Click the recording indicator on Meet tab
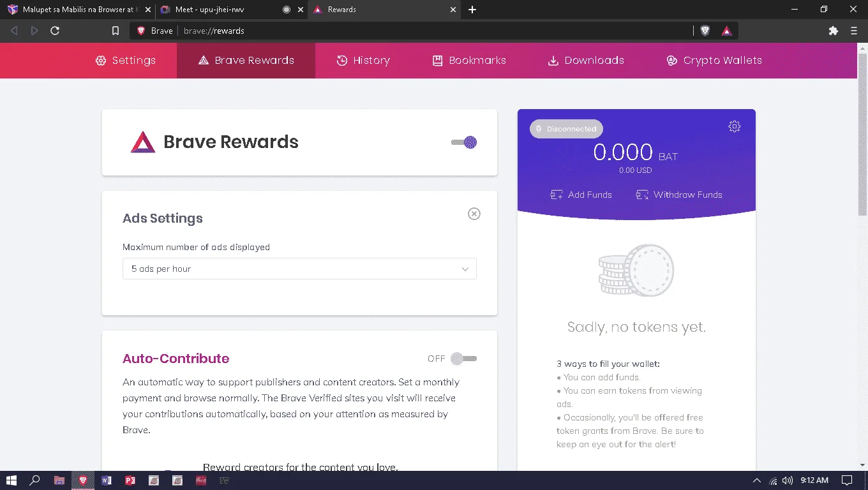The height and width of the screenshot is (490, 868). [286, 10]
